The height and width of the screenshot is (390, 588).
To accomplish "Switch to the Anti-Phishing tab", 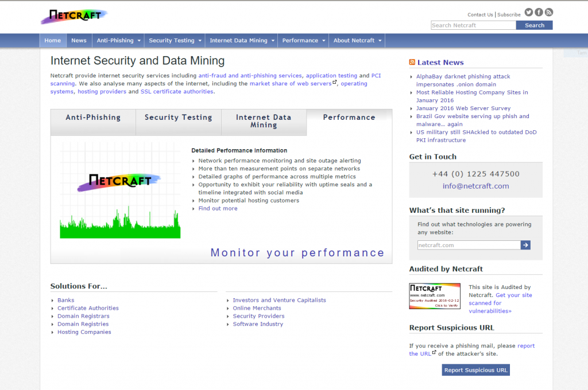I will (x=93, y=118).
